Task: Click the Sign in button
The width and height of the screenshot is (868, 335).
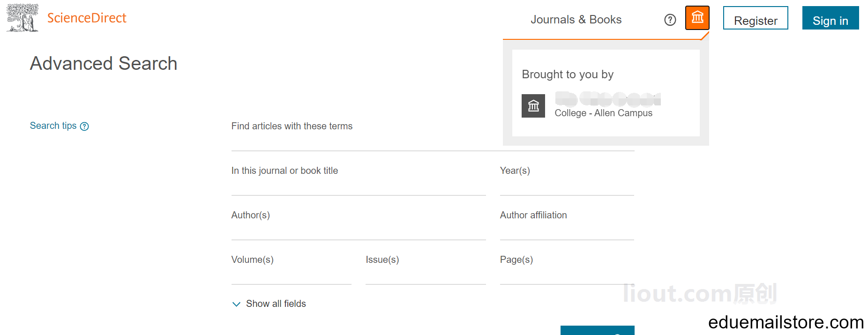Action: 830,19
